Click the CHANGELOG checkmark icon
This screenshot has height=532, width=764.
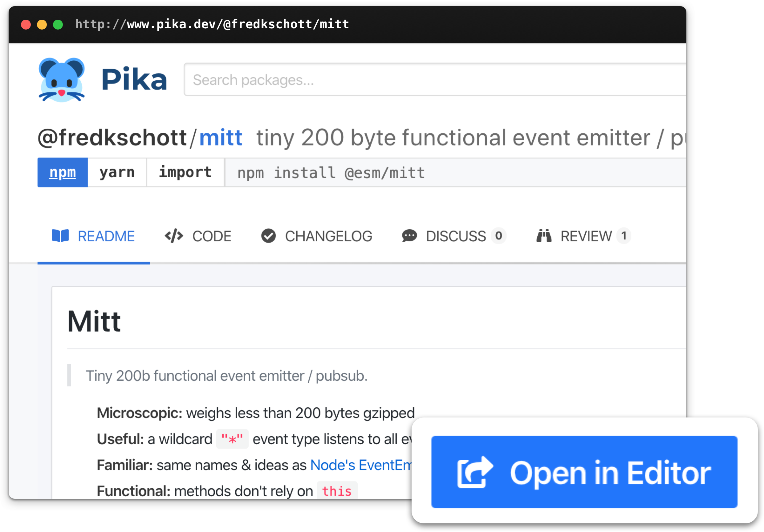[269, 236]
